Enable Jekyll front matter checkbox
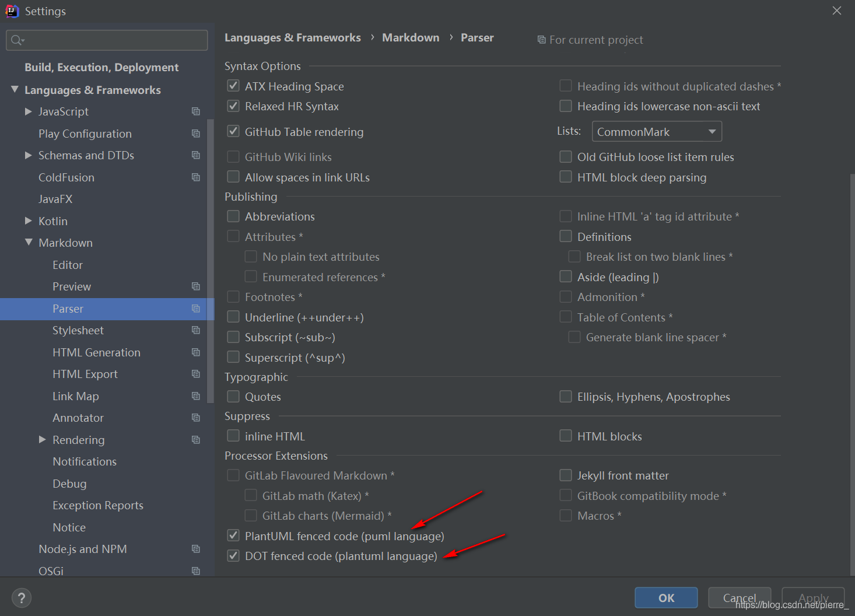 566,475
